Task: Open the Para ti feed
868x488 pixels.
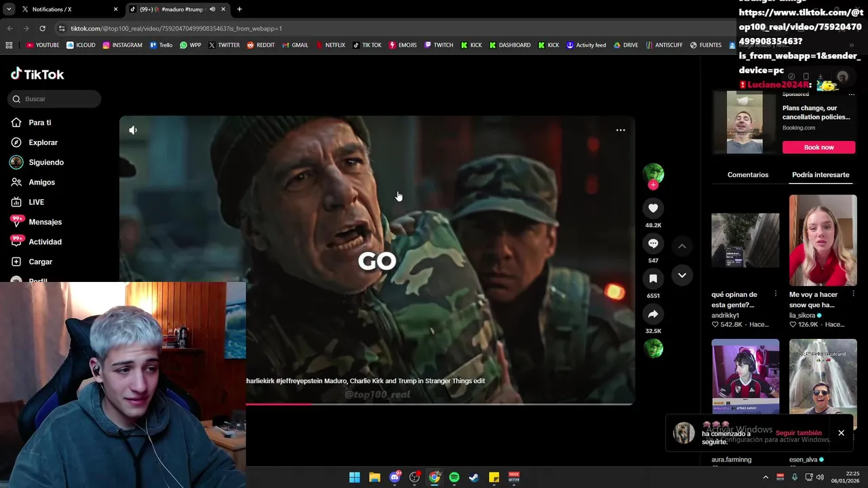Action: click(39, 123)
